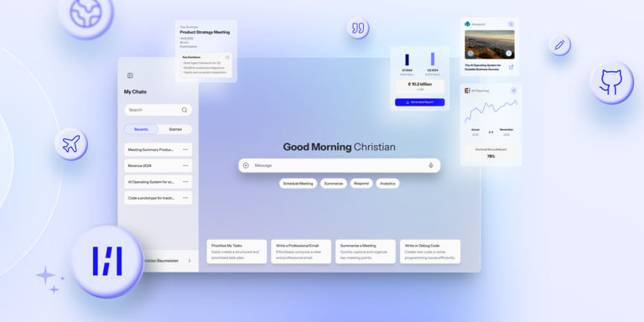Click the quotation marks icon bubble
The image size is (644, 322).
click(358, 29)
